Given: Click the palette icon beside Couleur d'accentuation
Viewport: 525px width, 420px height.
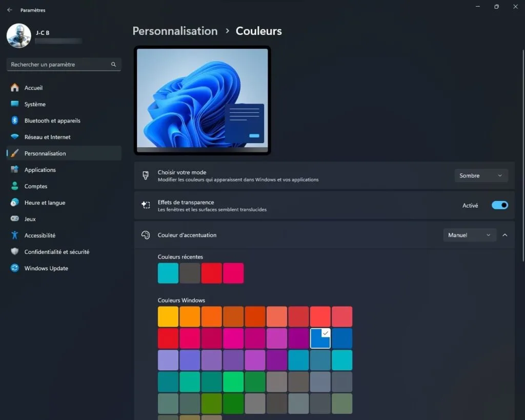Looking at the screenshot, I should coord(146,235).
